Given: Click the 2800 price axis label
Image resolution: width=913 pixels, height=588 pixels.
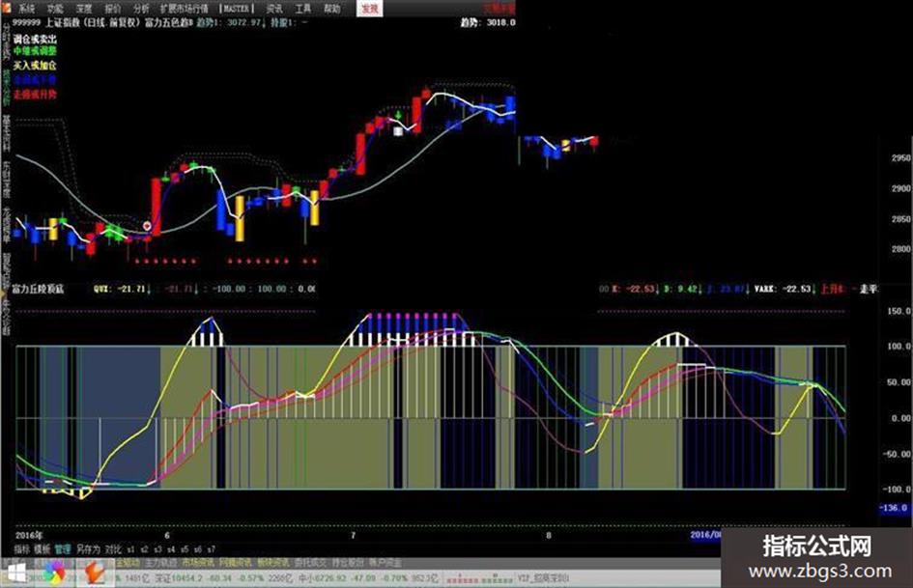Looking at the screenshot, I should click(900, 248).
